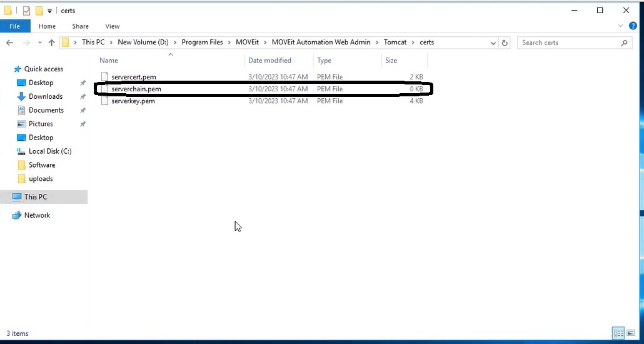The height and width of the screenshot is (344, 644).
Task: Click Properties quick access toolbar icon
Action: tap(27, 11)
